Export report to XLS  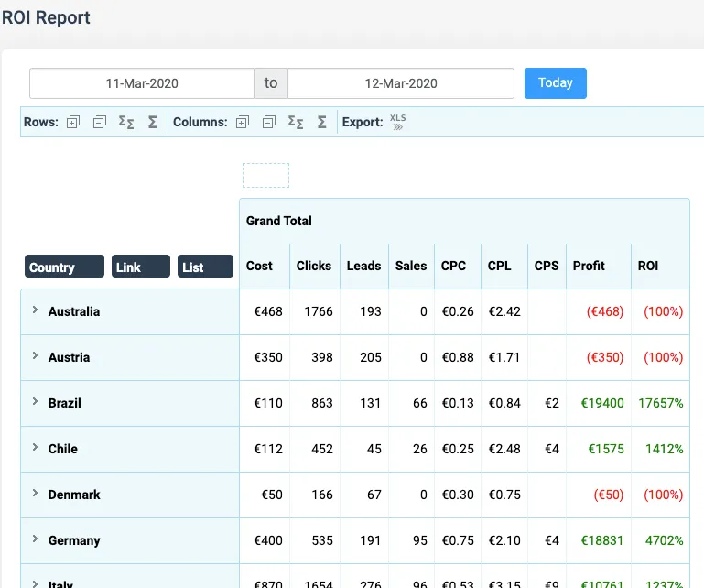(398, 122)
